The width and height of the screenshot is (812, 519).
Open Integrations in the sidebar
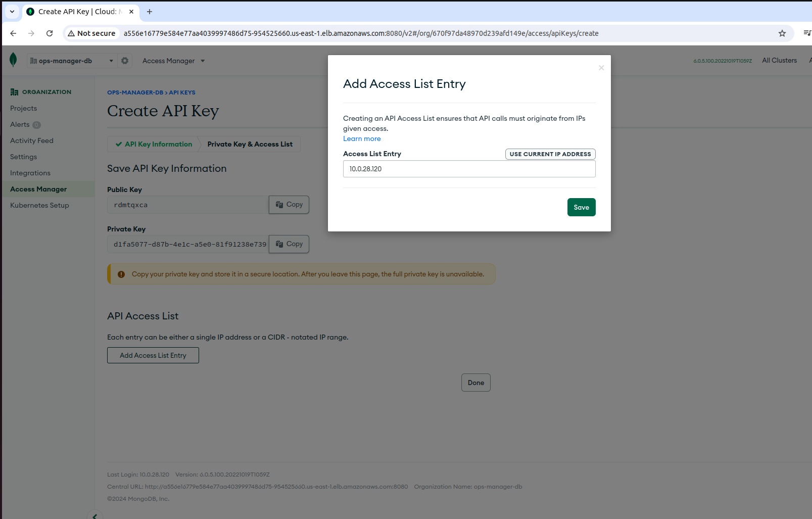(x=30, y=173)
